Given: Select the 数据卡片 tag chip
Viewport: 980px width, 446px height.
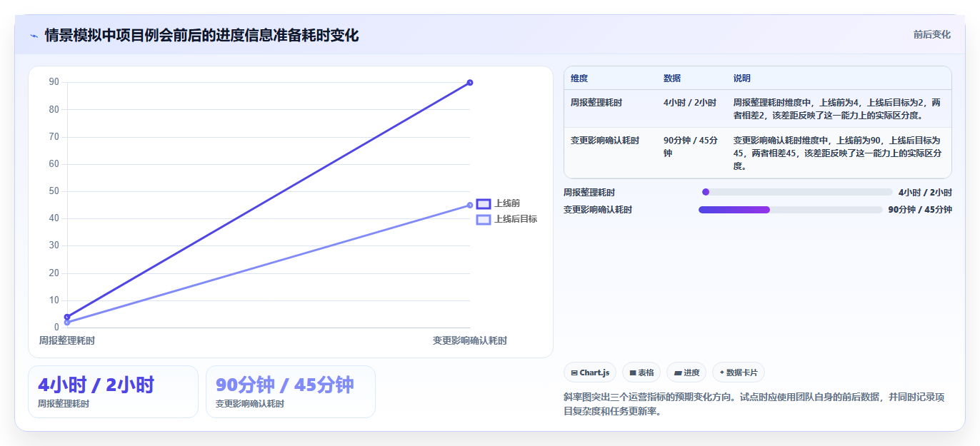Looking at the screenshot, I should point(739,372).
